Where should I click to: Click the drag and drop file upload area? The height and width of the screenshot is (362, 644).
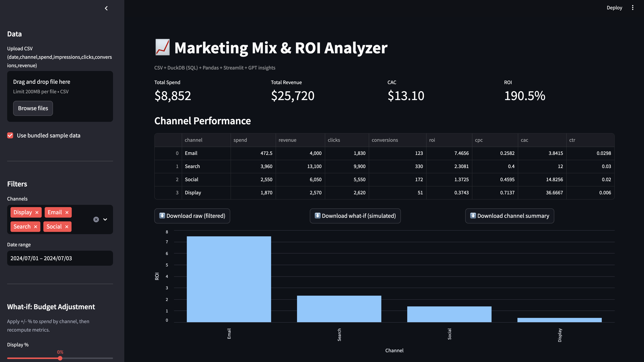tap(60, 97)
